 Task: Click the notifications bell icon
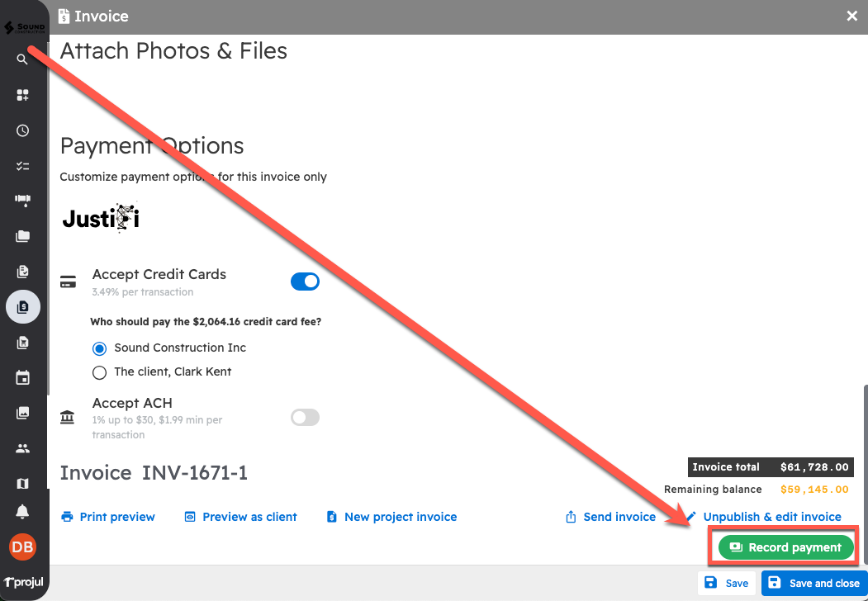(x=23, y=512)
